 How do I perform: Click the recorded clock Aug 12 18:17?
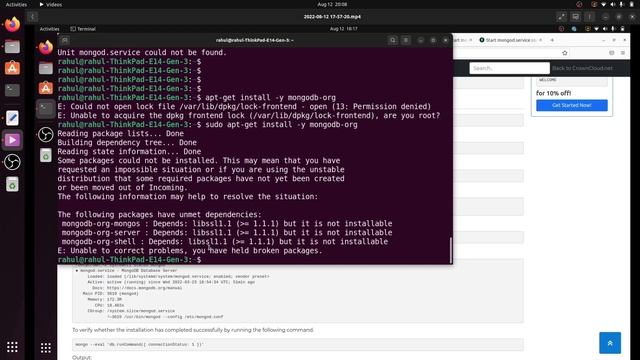[x=344, y=29]
